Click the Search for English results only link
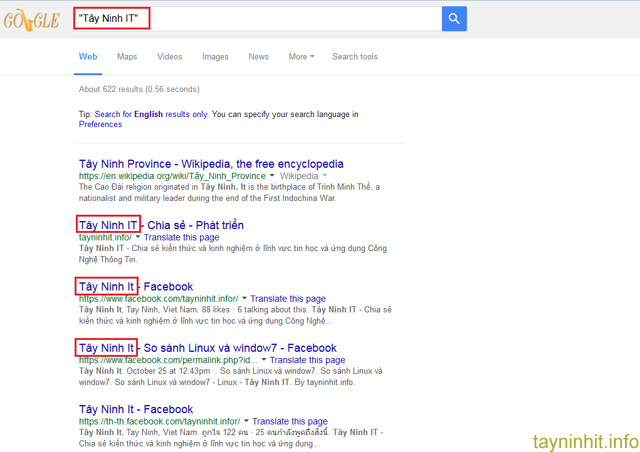Viewport: 640px width, 452px height. pyautogui.click(x=150, y=114)
